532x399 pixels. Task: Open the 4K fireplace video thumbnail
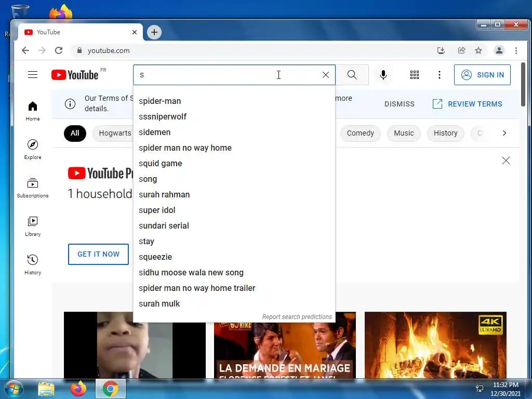435,345
